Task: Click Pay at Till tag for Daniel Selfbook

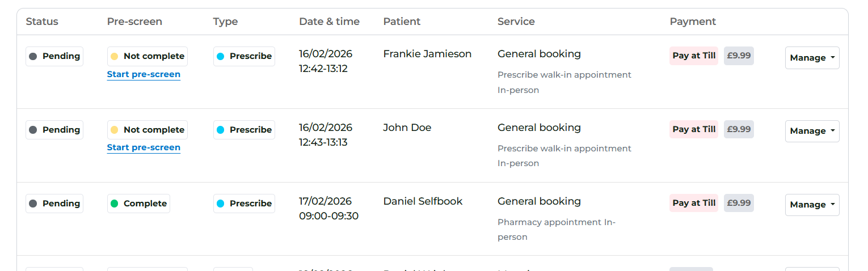Action: [693, 203]
